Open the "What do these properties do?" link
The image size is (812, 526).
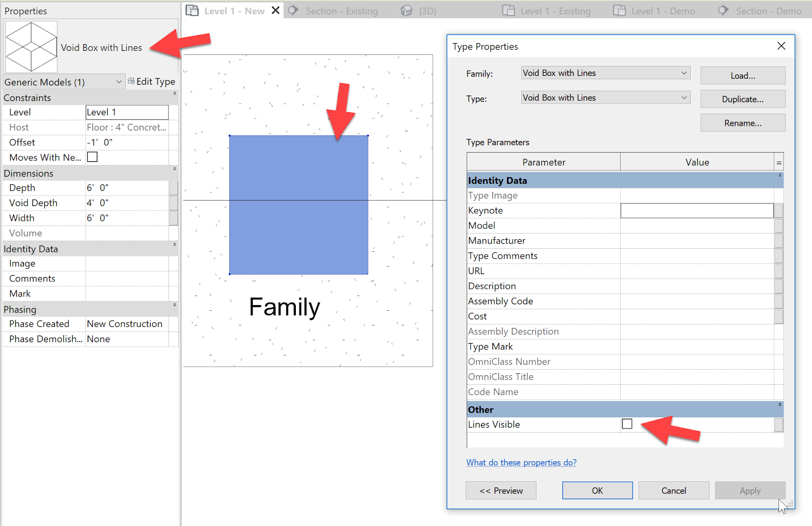(x=521, y=462)
